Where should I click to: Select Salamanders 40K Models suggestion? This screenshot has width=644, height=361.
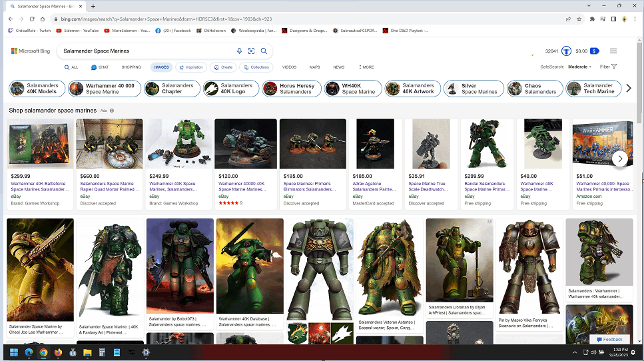coord(37,89)
